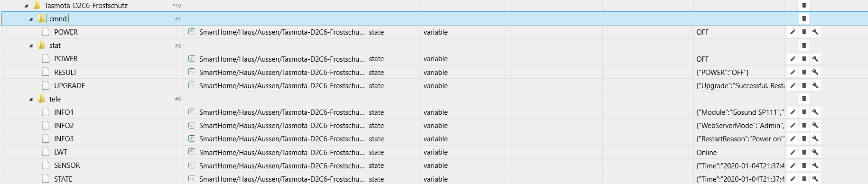Open wrench settings for the STATE row

point(815,179)
